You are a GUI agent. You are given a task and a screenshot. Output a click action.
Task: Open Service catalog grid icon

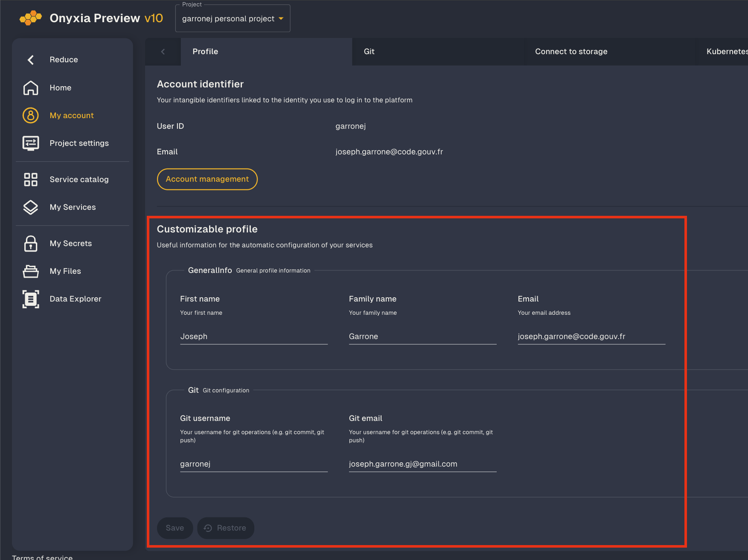tap(31, 180)
